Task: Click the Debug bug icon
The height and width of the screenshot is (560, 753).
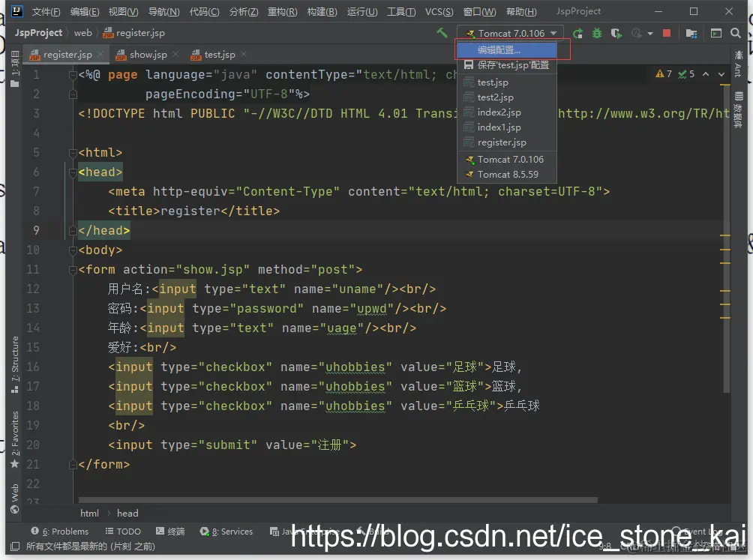Action: coord(596,33)
